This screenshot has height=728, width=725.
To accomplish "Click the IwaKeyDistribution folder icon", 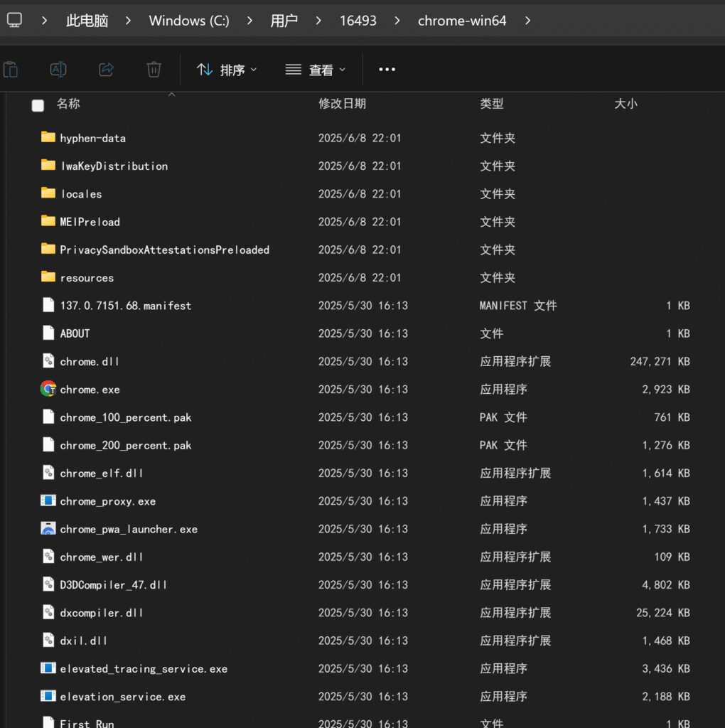I will click(48, 165).
